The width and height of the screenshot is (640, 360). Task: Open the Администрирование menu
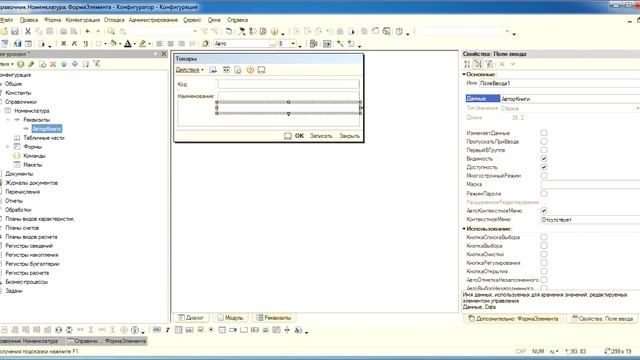(153, 20)
